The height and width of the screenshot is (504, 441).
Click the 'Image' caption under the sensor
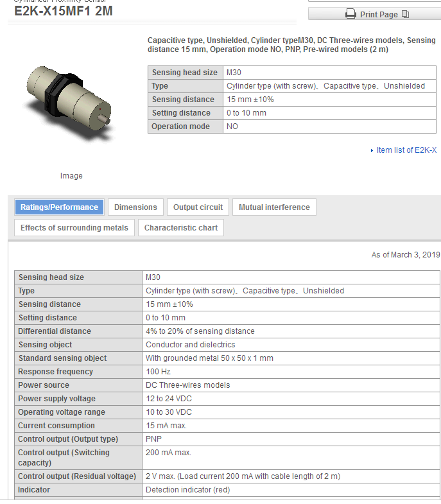[71, 176]
